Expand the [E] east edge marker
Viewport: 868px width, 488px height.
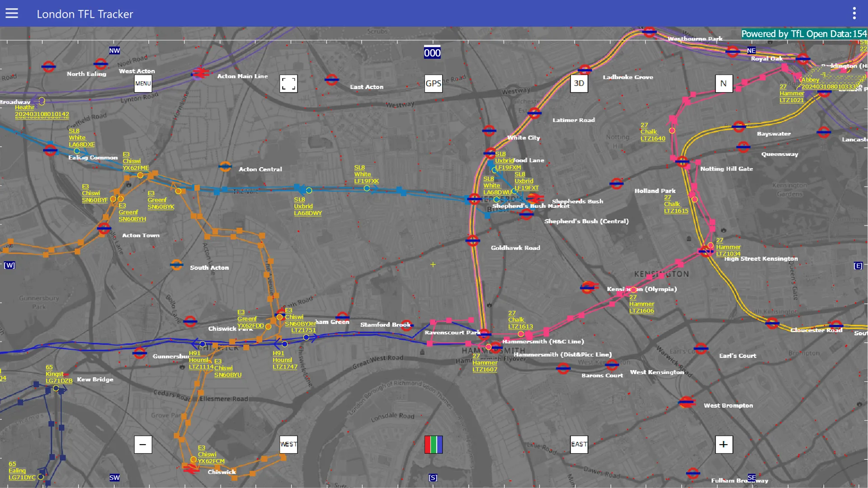(858, 266)
